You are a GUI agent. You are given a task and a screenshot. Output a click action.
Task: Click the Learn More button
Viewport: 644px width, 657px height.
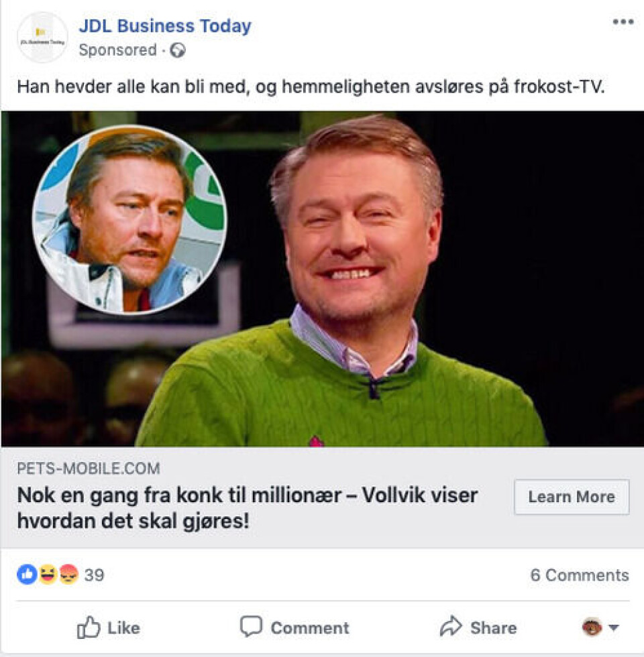[572, 497]
